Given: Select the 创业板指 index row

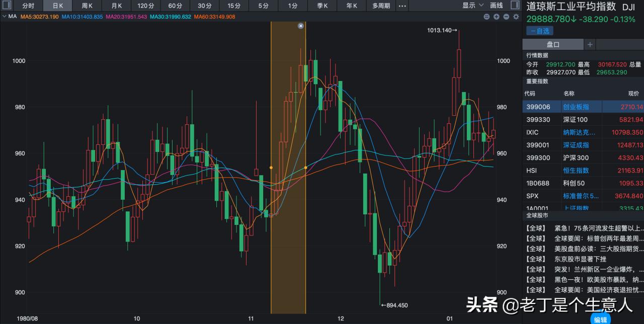Looking at the screenshot, I should (576, 107).
